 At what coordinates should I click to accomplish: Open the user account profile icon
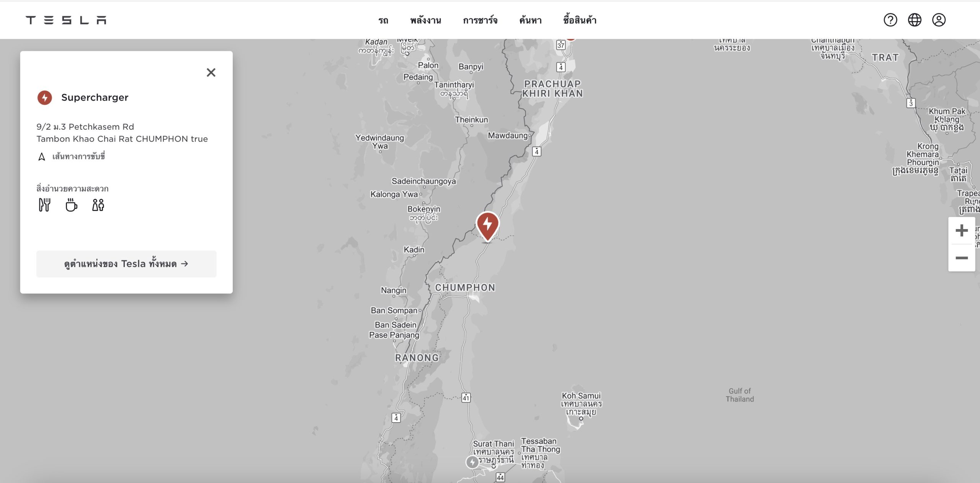pos(939,20)
